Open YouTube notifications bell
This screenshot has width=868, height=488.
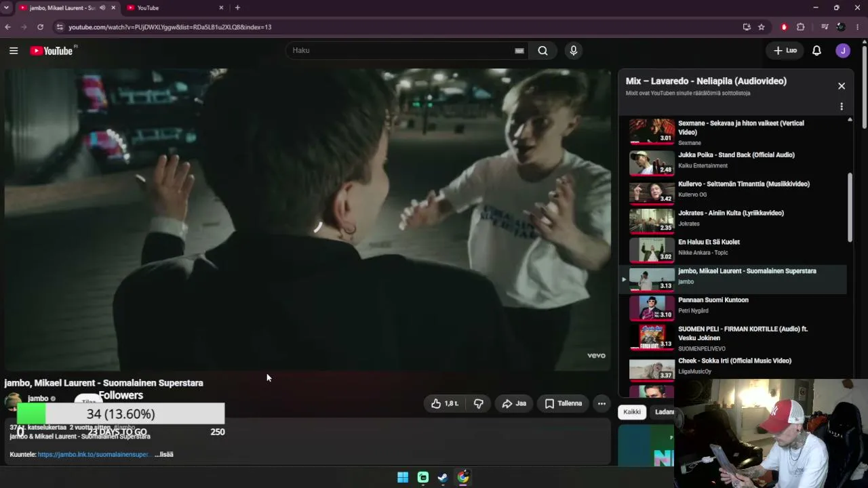click(x=816, y=50)
